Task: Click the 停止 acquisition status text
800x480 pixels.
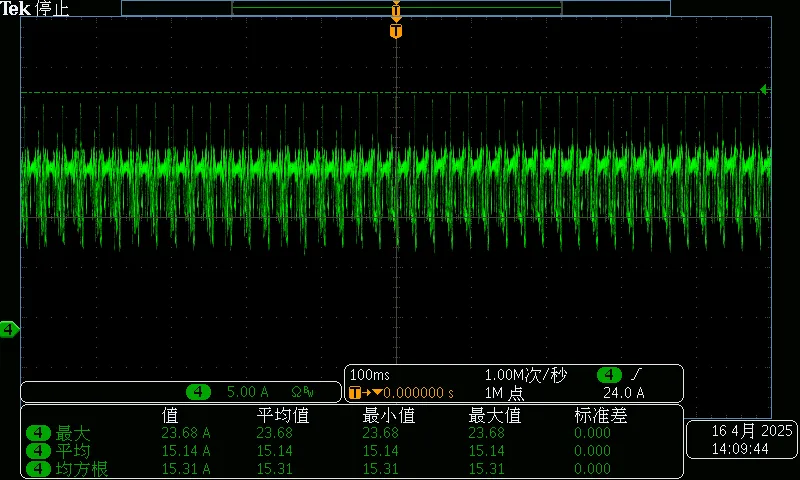Action: pos(52,9)
